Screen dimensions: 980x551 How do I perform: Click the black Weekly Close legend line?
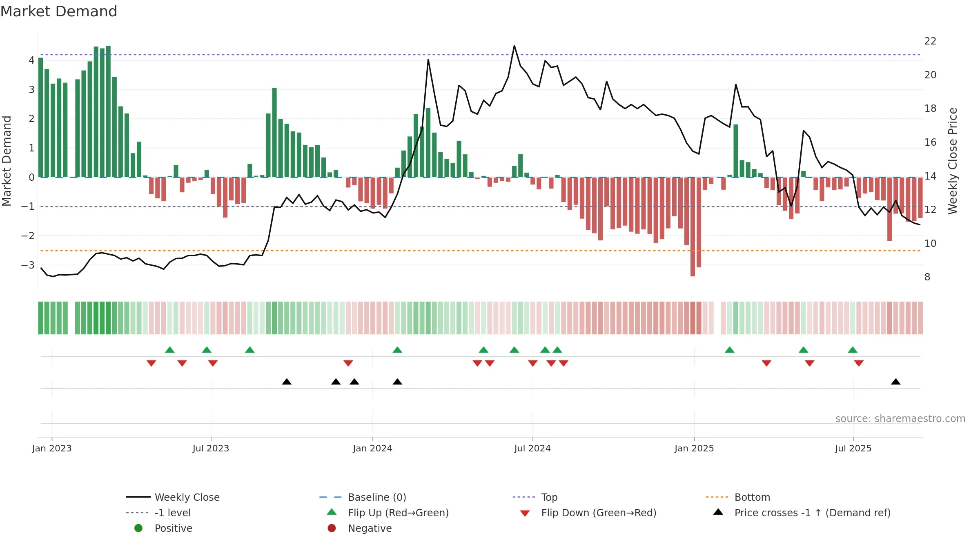138,497
